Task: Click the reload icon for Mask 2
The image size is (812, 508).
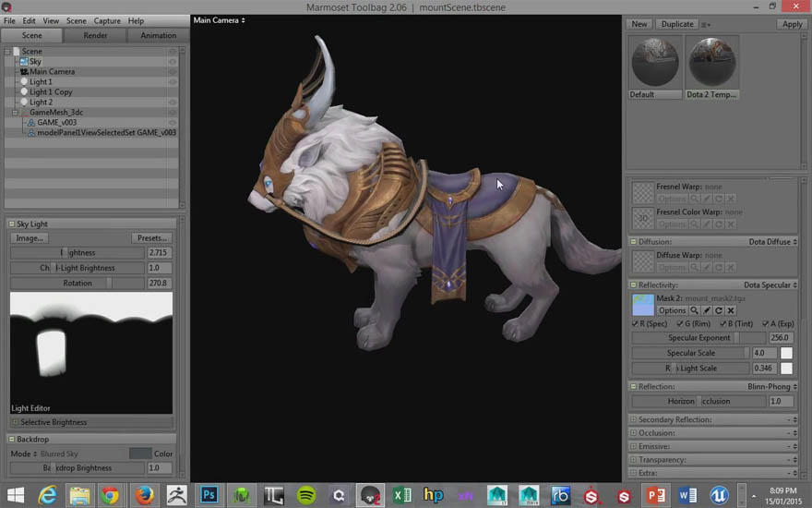Action: tap(718, 310)
